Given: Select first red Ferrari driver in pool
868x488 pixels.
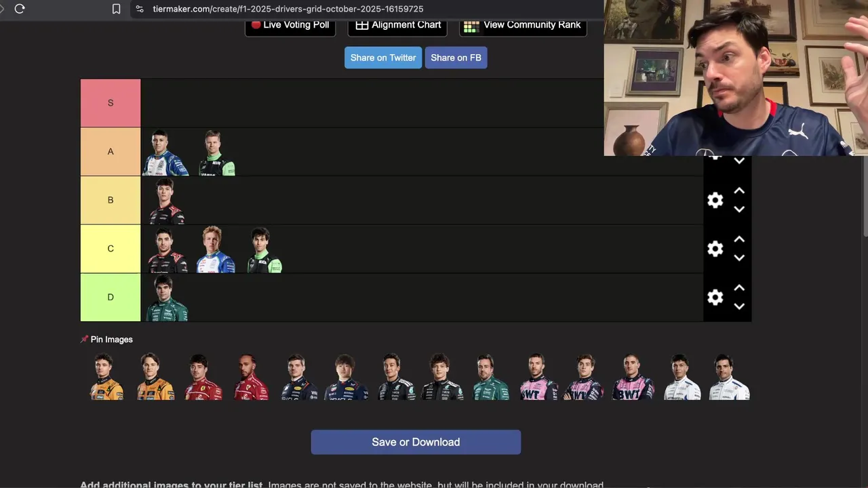Looking at the screenshot, I should 203,377.
